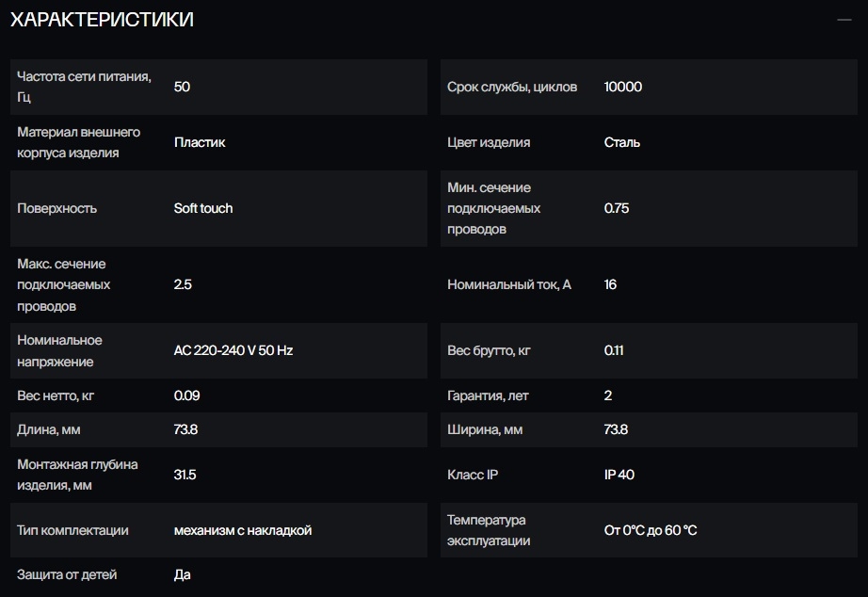Click the "Частота сети питания, Гц" label
Viewport: 868px width, 597px height.
[85, 87]
